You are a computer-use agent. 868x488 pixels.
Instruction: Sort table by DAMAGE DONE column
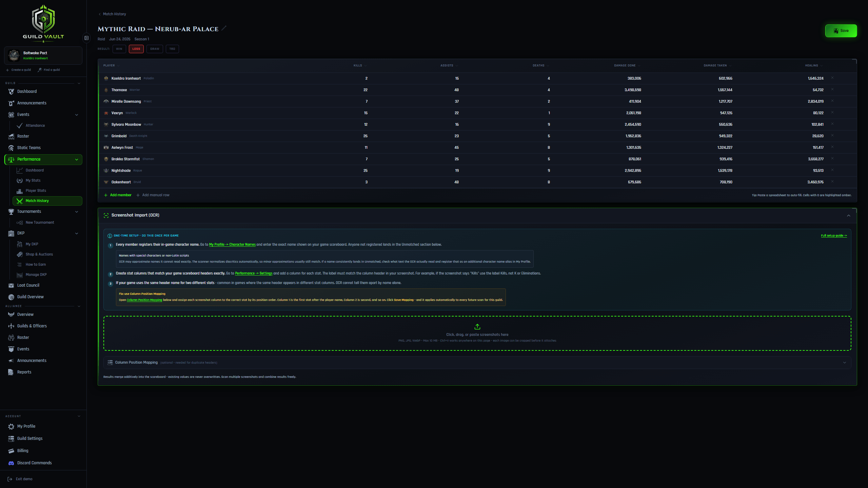click(x=627, y=65)
